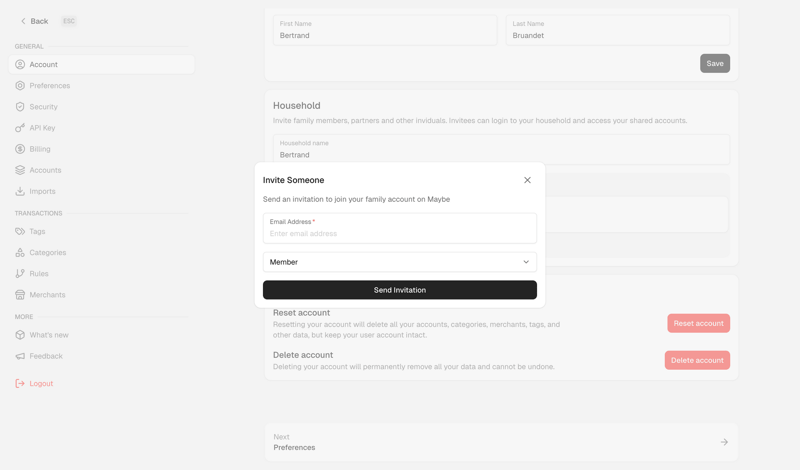Click the Preferences gear icon
The image size is (800, 470).
(x=20, y=86)
